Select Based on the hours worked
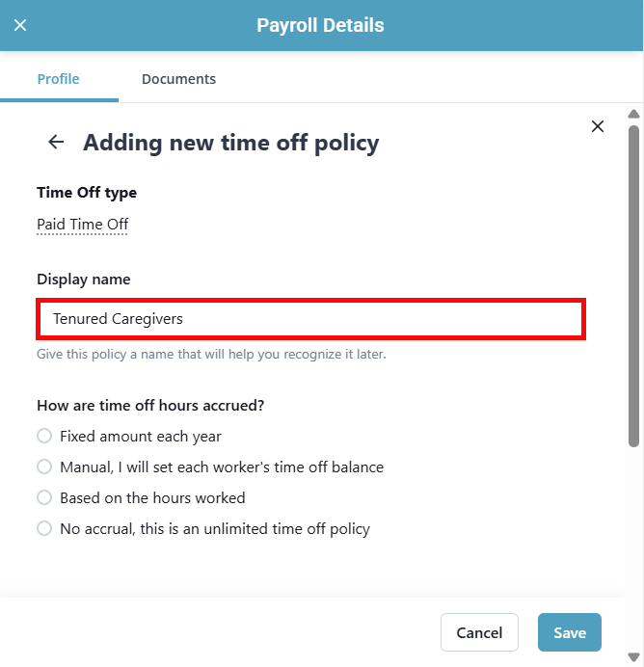The image size is (644, 667). tap(44, 498)
